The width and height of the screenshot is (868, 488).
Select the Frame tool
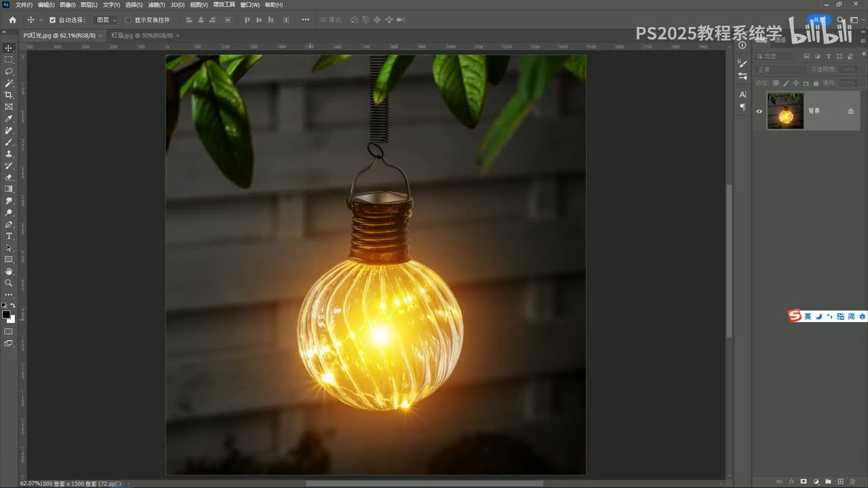pyautogui.click(x=9, y=106)
